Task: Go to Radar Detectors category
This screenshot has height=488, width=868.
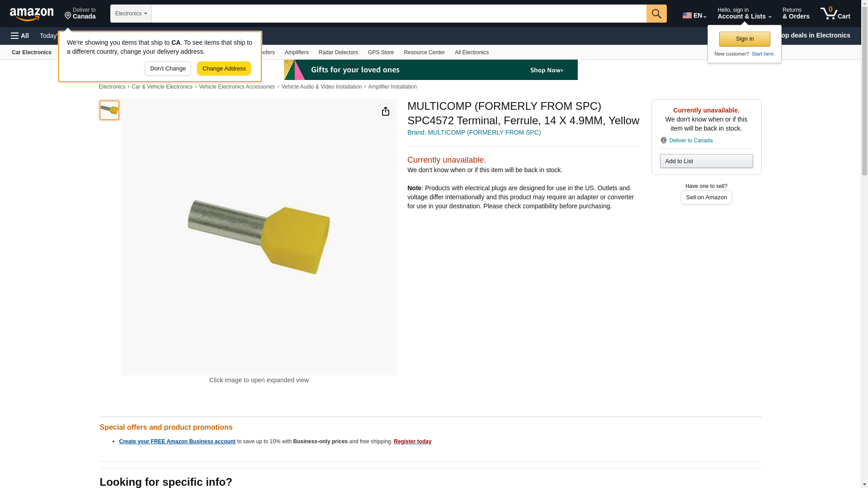Action: click(x=338, y=52)
